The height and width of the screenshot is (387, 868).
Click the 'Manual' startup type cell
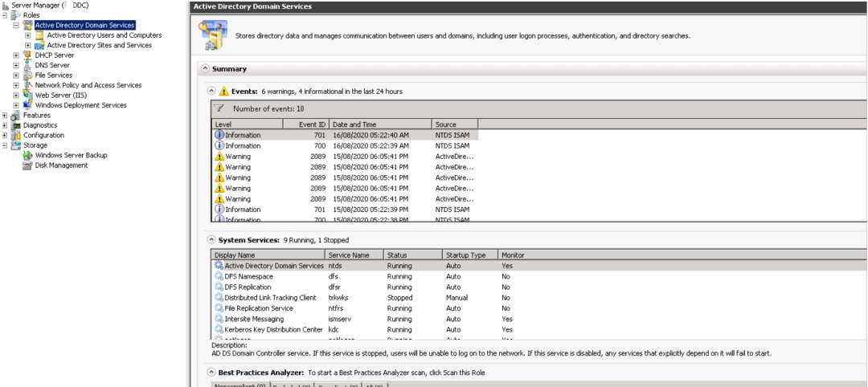click(457, 297)
